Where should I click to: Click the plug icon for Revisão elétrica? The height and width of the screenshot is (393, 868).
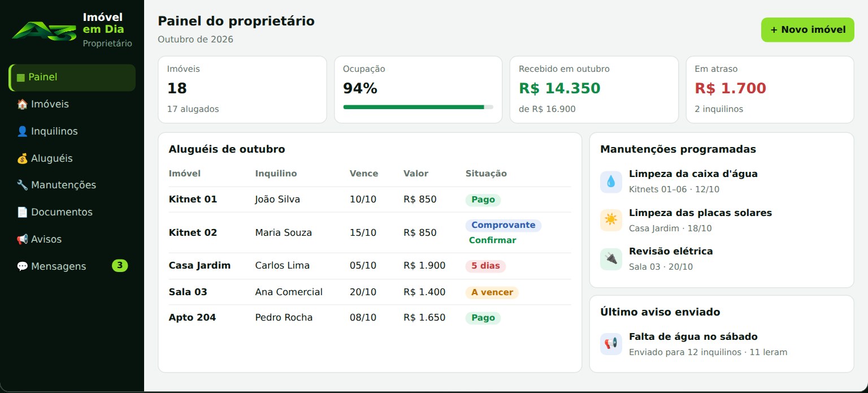click(x=611, y=259)
